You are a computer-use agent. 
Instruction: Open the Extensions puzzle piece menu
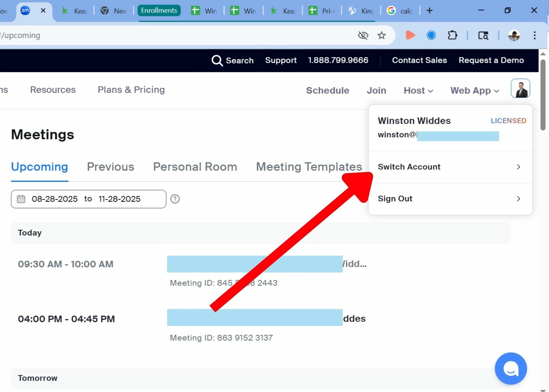click(x=452, y=35)
